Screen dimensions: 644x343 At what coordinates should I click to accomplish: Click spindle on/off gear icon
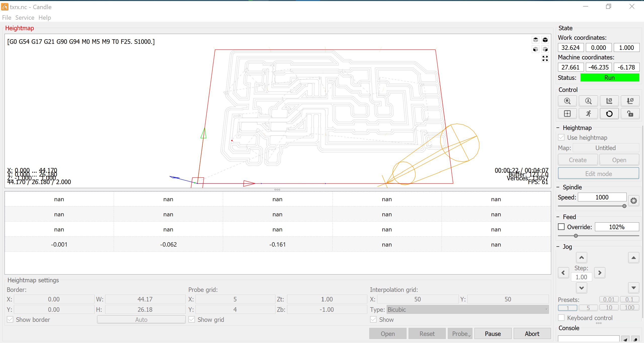633,201
